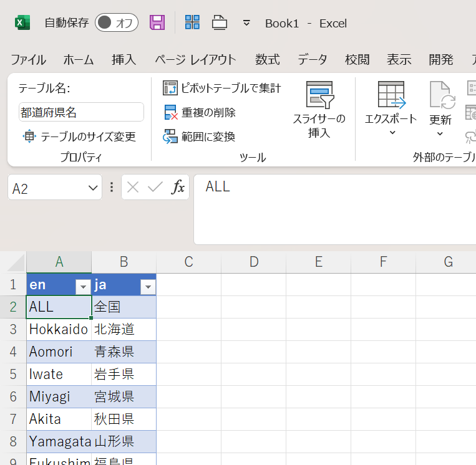Viewport: 476px width, 465px height.
Task: Click cell containing 北海道
Action: [x=124, y=329]
